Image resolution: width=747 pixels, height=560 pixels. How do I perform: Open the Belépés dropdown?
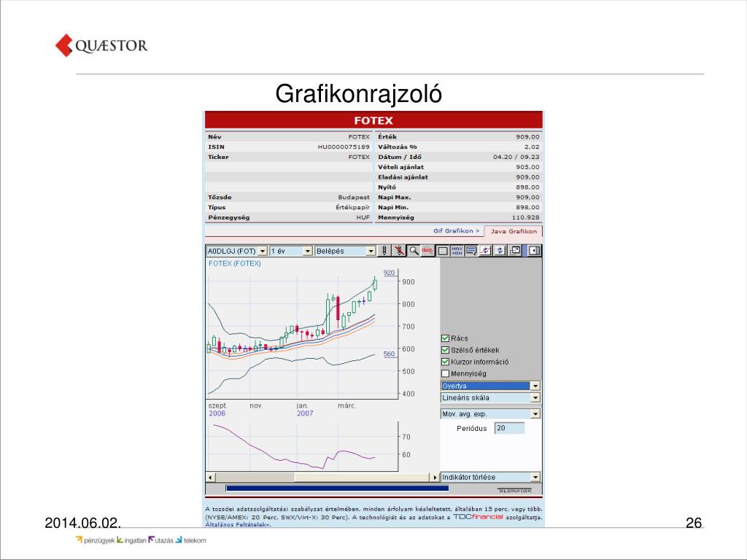tap(345, 251)
